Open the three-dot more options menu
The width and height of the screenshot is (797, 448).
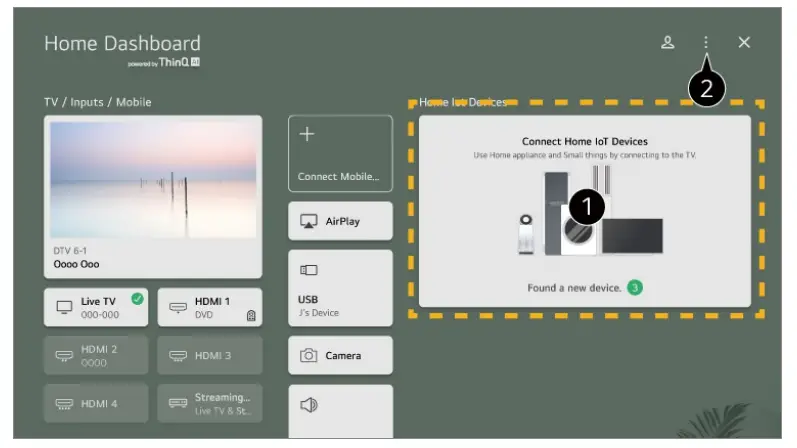[706, 42]
